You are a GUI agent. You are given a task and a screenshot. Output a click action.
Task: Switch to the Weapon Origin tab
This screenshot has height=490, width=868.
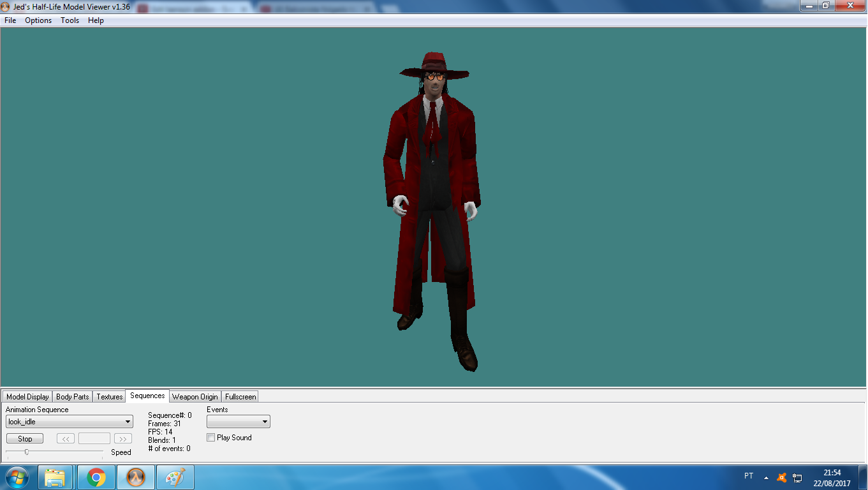click(x=195, y=397)
